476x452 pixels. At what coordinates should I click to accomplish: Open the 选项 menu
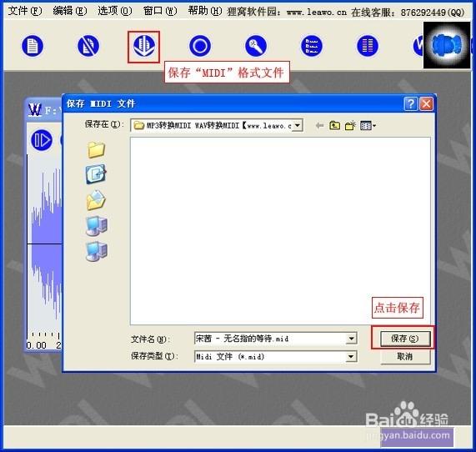(x=115, y=11)
